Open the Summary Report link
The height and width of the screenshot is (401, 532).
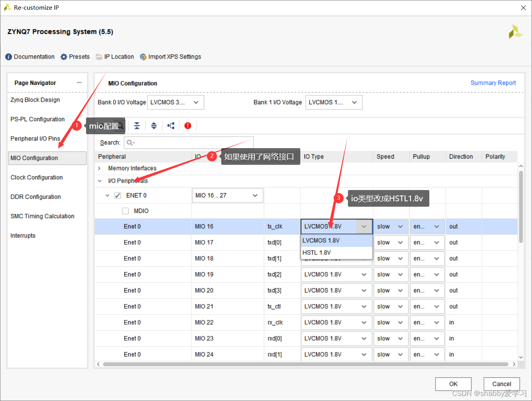[x=493, y=83]
